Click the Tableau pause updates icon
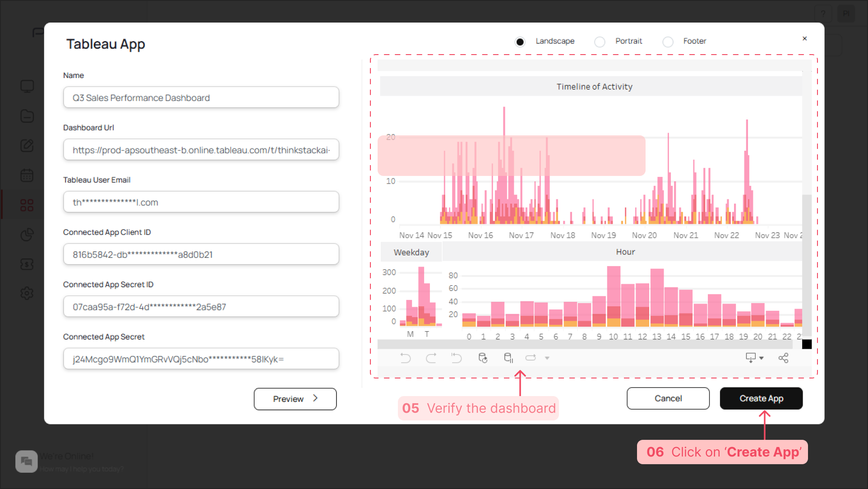868x489 pixels. point(508,358)
